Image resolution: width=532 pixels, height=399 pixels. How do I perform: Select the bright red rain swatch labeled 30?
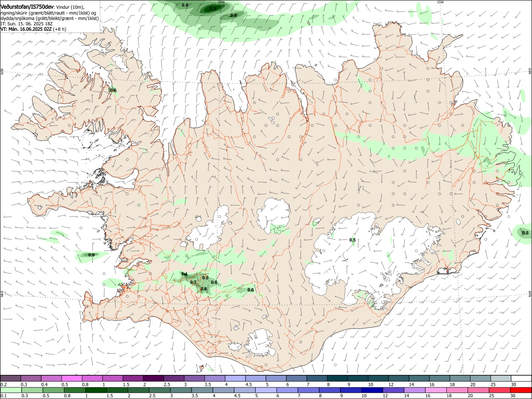pyautogui.click(x=521, y=390)
